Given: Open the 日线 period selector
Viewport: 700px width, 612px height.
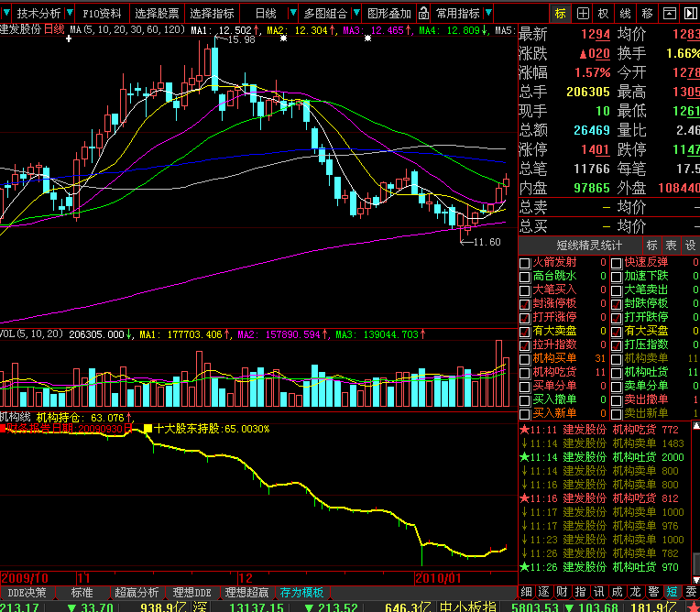Looking at the screenshot, I should [x=266, y=14].
